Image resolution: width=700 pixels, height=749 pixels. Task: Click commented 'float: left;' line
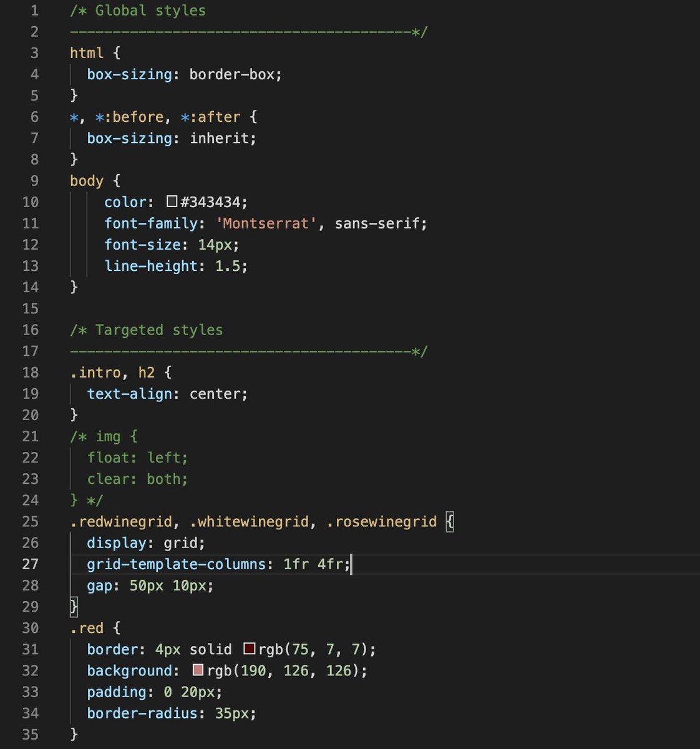(138, 458)
